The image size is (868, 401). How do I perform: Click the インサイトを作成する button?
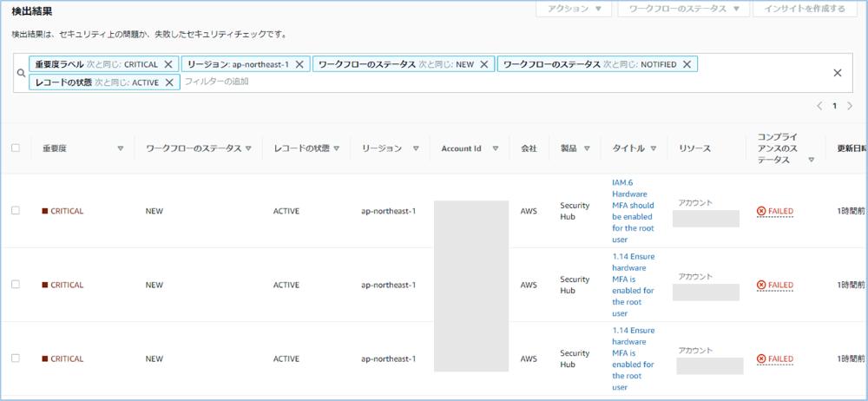click(799, 9)
